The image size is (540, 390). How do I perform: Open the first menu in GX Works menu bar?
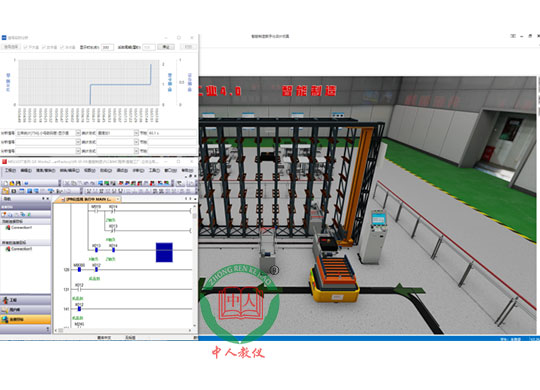tap(10, 170)
